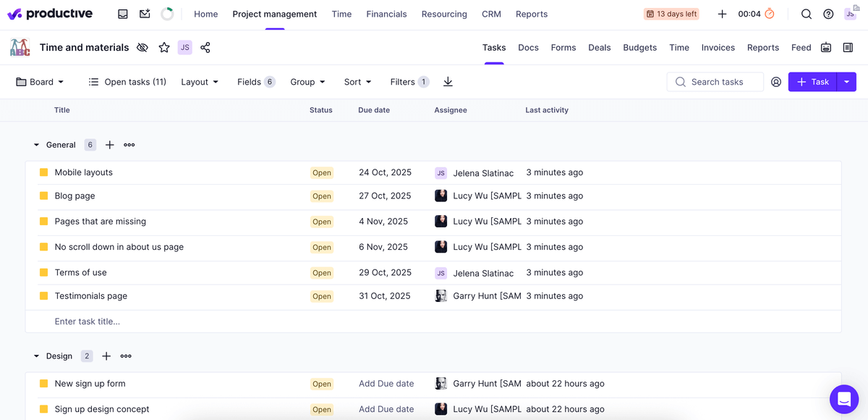Open the help question mark icon
The image size is (868, 420).
coord(828,13)
